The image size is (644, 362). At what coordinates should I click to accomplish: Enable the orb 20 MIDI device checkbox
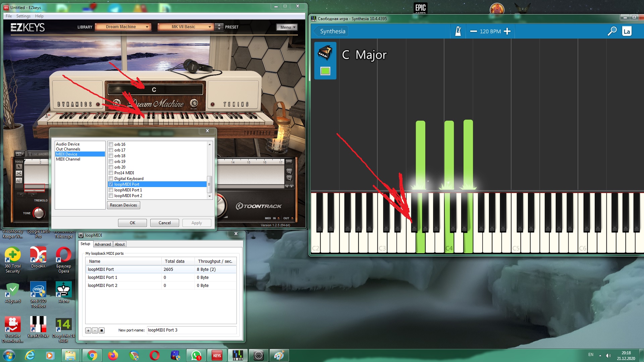[111, 167]
